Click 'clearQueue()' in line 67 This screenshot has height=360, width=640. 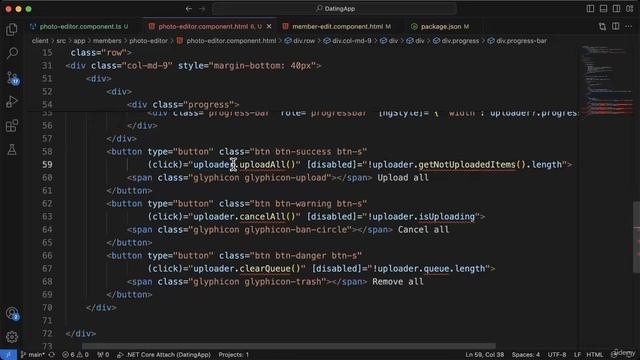[270, 269]
